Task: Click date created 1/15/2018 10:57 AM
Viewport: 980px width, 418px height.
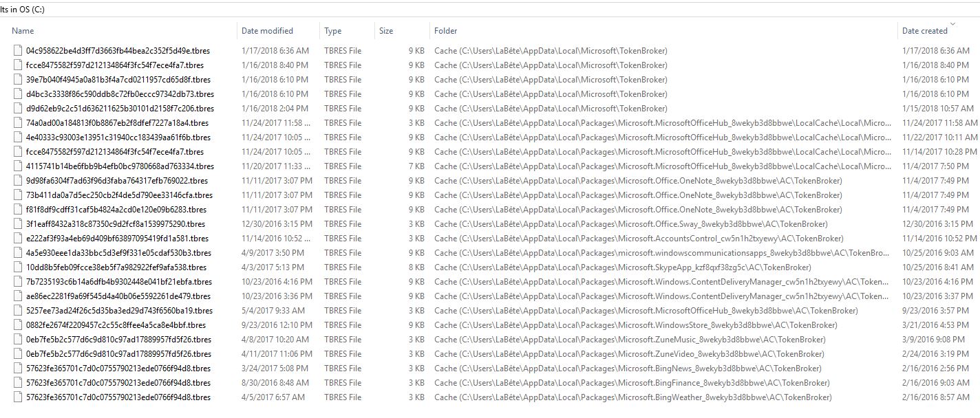Action: 938,109
